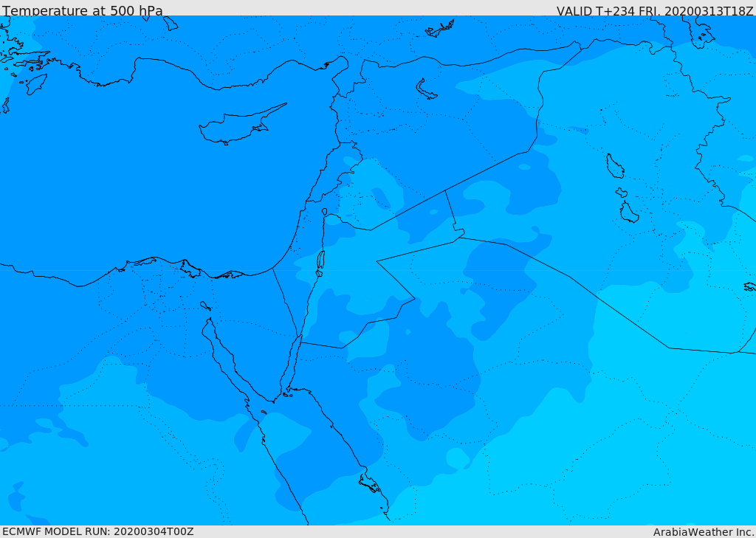Click Lake Razazza west of Karbala
Image resolution: width=756 pixels, height=538 pixels.
629,212
